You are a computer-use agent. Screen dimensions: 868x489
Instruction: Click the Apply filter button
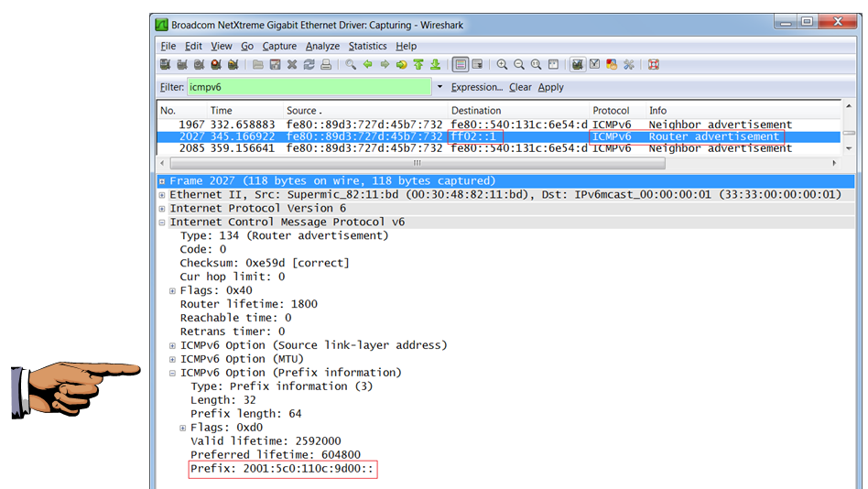point(550,88)
